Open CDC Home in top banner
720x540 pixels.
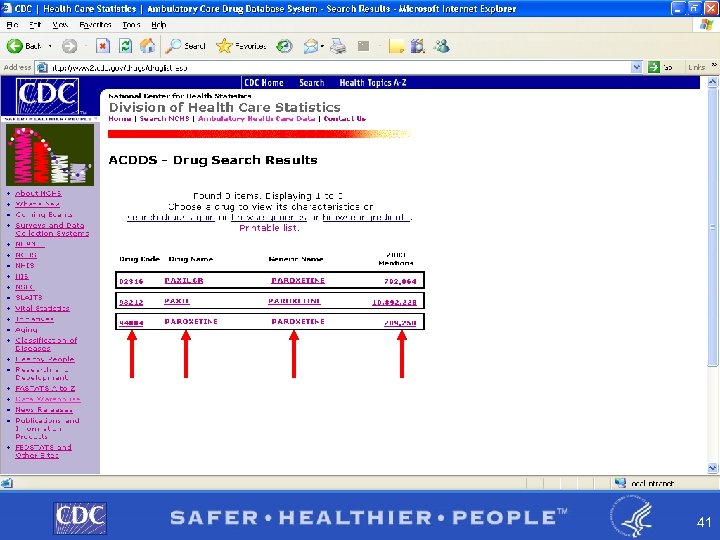click(264, 83)
